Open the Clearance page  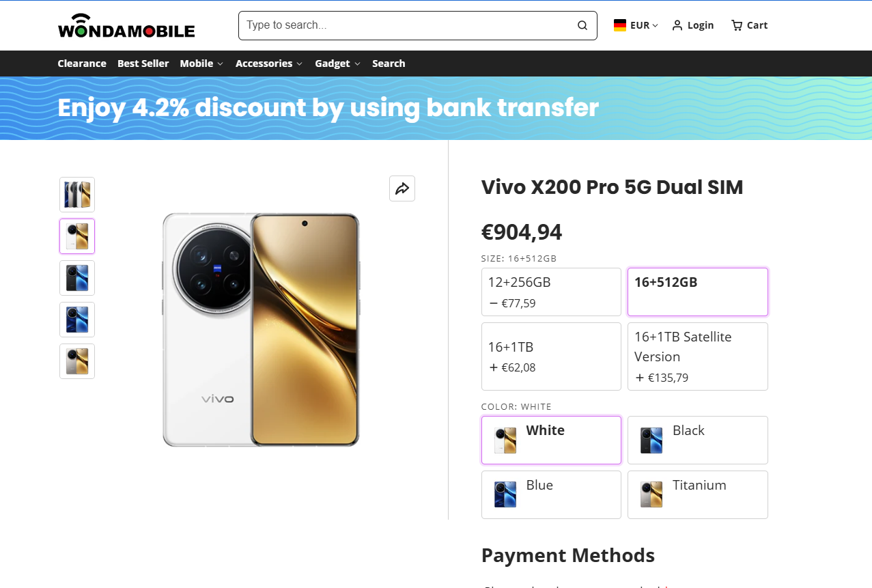82,64
